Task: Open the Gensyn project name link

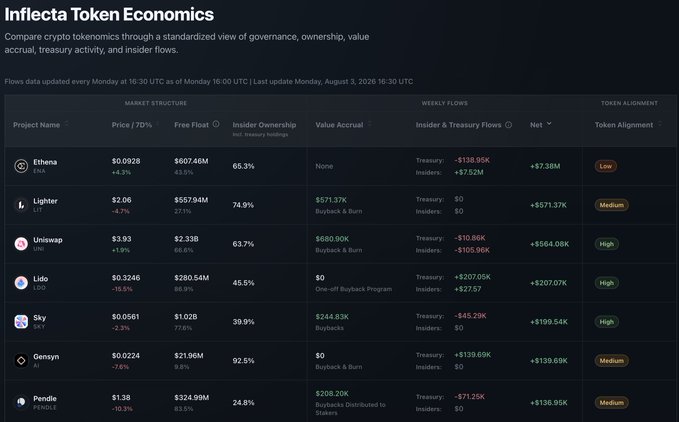Action: coord(46,357)
